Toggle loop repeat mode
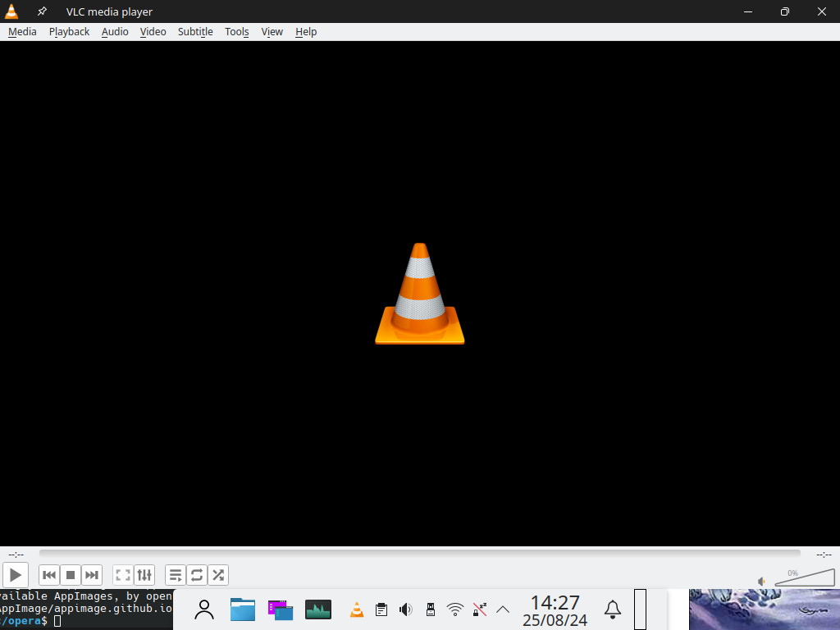This screenshot has width=840, height=630. 197,575
